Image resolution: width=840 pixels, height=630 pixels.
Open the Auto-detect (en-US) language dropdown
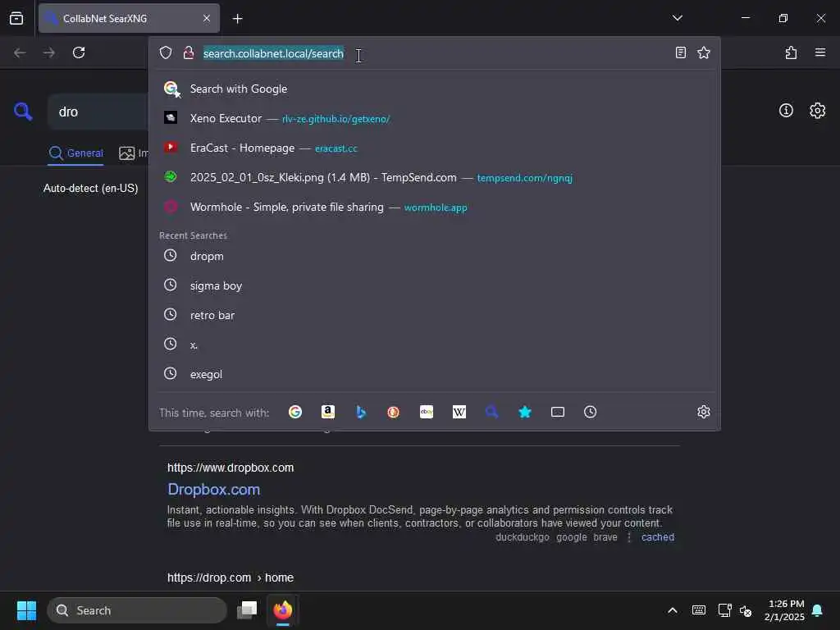click(x=90, y=189)
